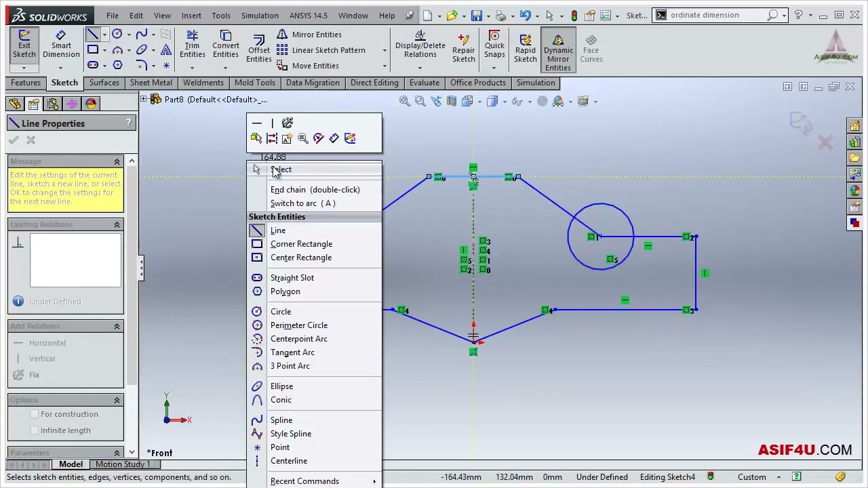Collapse the Existing Relations section
Viewport: 868px width, 488px height.
[x=117, y=224]
